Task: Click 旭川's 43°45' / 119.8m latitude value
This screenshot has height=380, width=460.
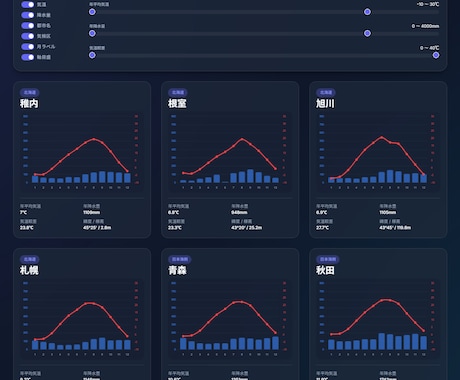Action: click(x=395, y=228)
